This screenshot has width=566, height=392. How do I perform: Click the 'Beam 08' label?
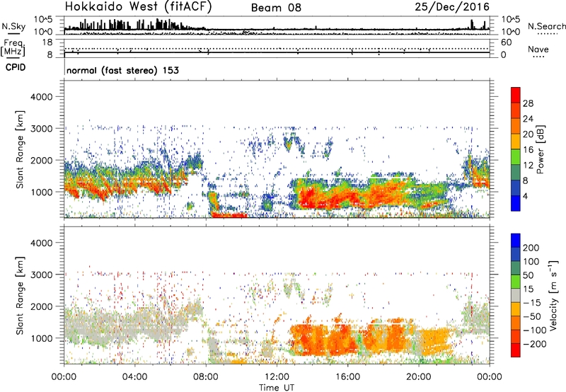tap(276, 8)
